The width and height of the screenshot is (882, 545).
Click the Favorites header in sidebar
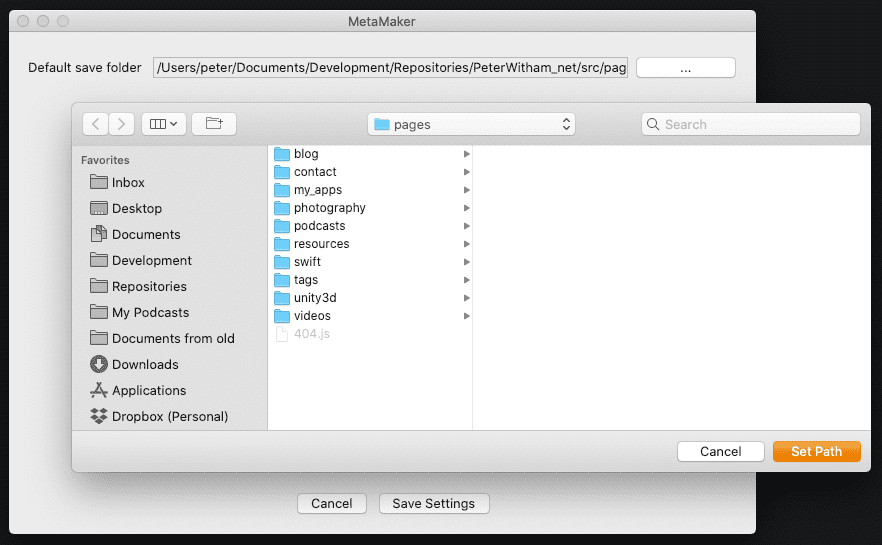point(105,160)
